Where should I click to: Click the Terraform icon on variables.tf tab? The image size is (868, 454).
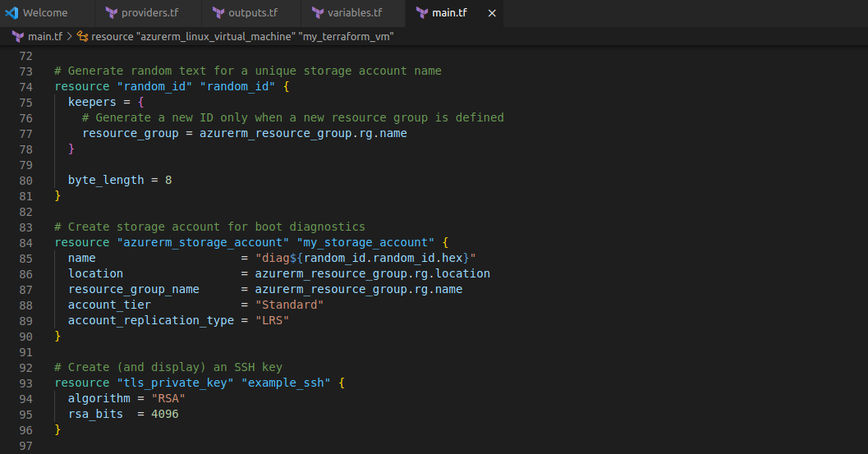(316, 13)
